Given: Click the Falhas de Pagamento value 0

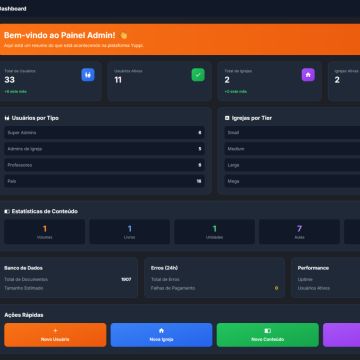Looking at the screenshot, I should coord(276,288).
